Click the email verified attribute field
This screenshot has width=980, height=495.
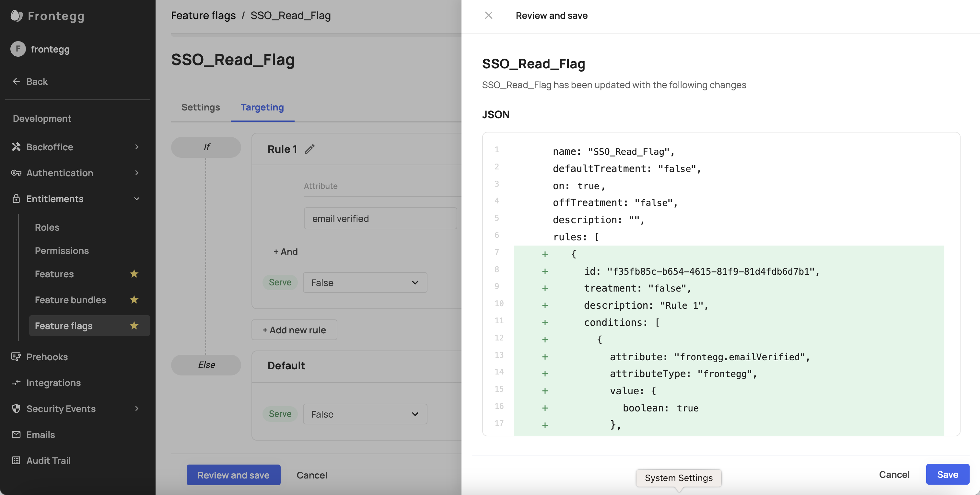point(380,219)
